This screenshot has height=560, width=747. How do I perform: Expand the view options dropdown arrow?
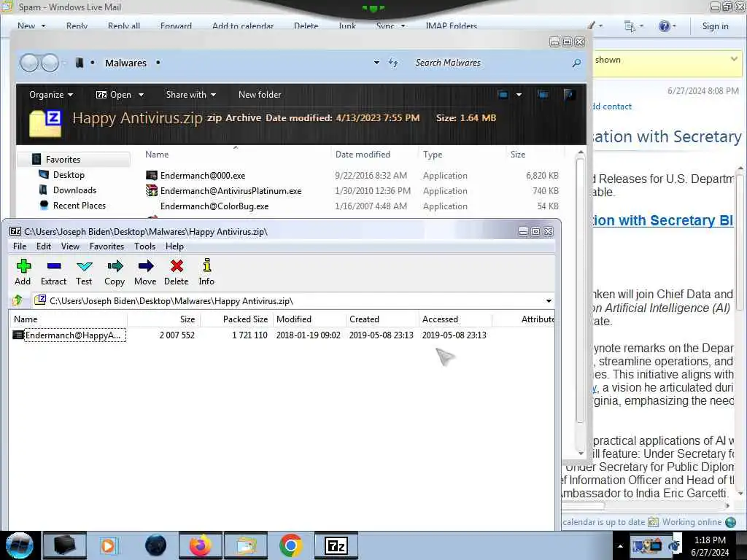point(519,94)
